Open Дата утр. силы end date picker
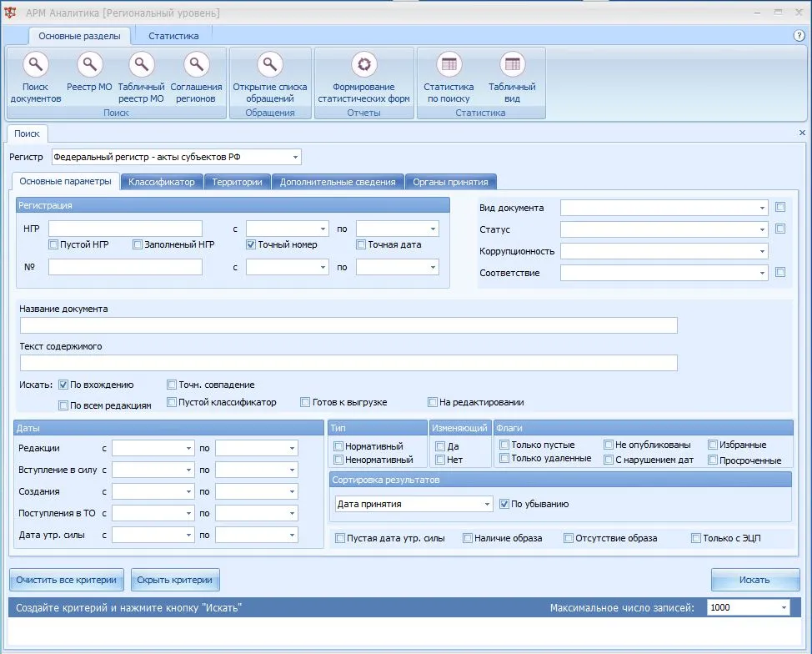Image resolution: width=812 pixels, height=654 pixels. point(292,535)
